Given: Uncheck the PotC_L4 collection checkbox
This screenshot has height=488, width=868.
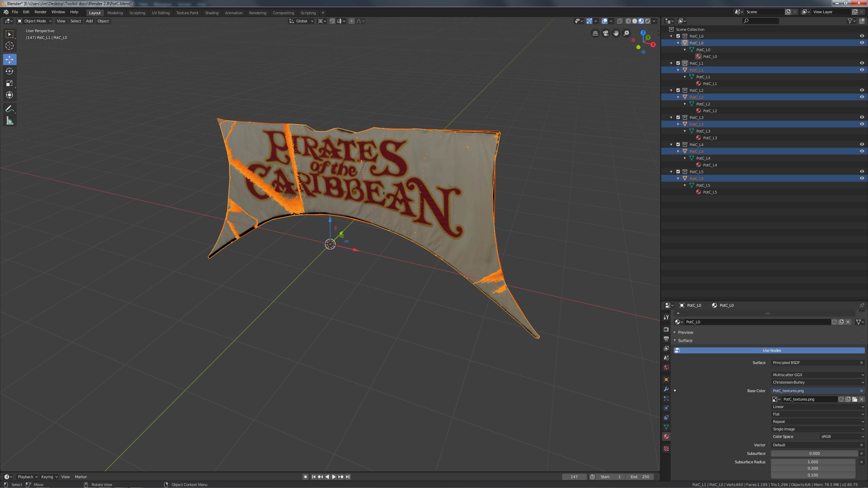Looking at the screenshot, I should coord(678,144).
